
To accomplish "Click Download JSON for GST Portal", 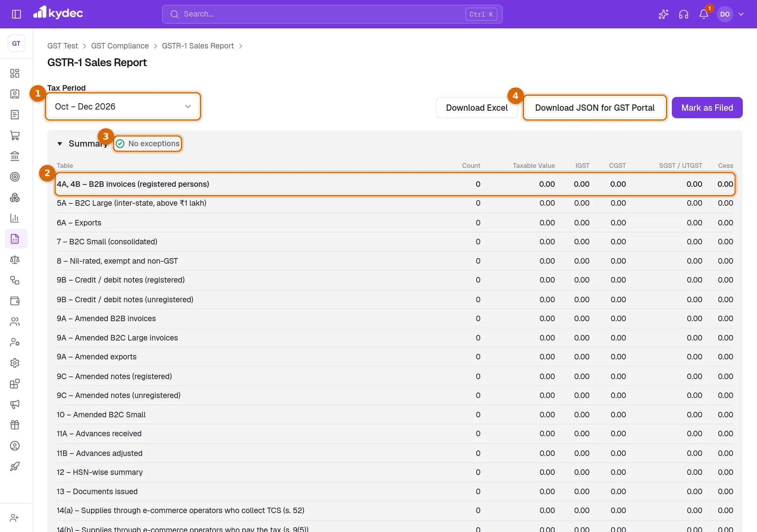I will click(595, 108).
